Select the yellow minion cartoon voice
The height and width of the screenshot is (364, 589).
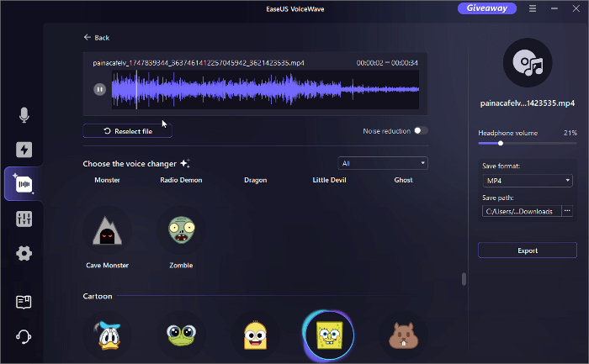255,335
